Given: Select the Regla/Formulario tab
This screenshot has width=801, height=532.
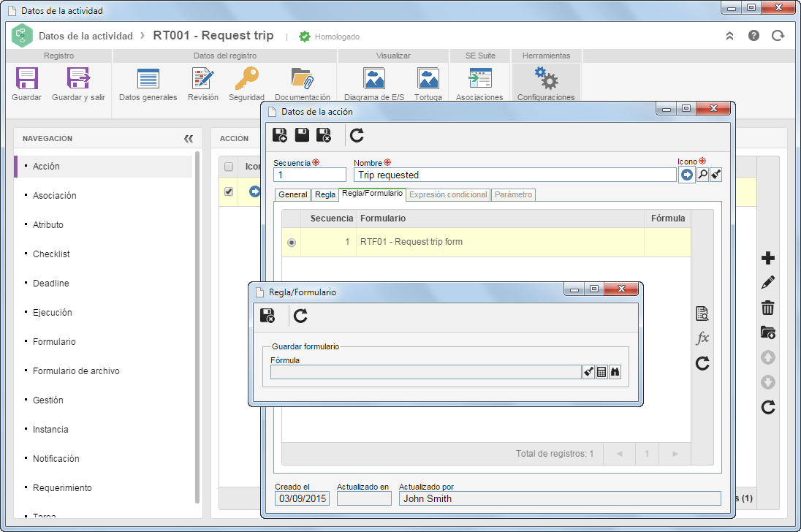Looking at the screenshot, I should click(x=373, y=194).
